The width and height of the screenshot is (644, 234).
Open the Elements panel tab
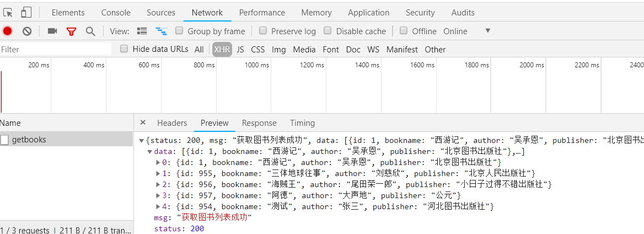coord(68,13)
